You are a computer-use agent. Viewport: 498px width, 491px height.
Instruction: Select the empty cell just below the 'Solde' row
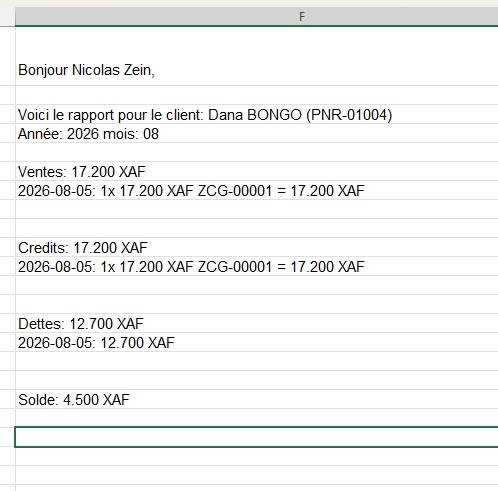257,418
